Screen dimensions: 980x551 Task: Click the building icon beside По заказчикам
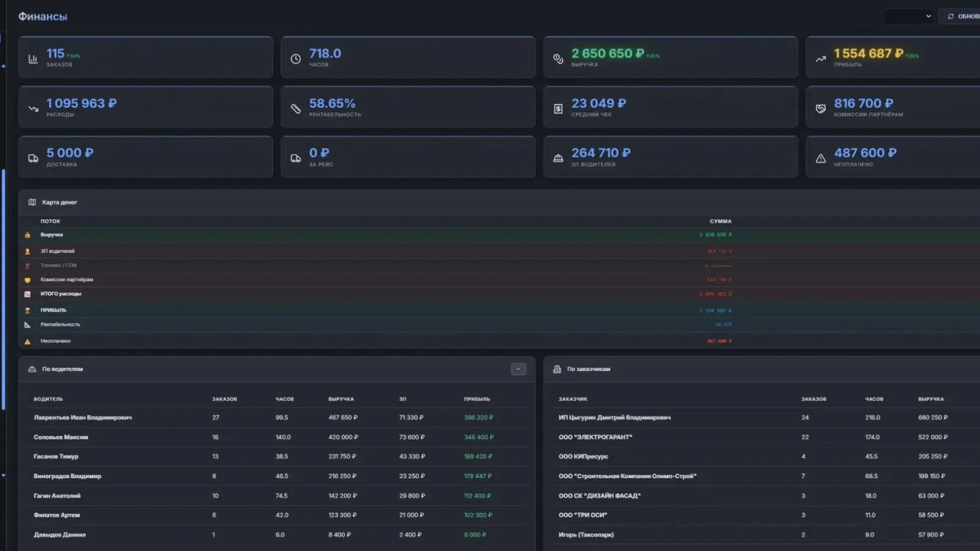click(x=557, y=369)
